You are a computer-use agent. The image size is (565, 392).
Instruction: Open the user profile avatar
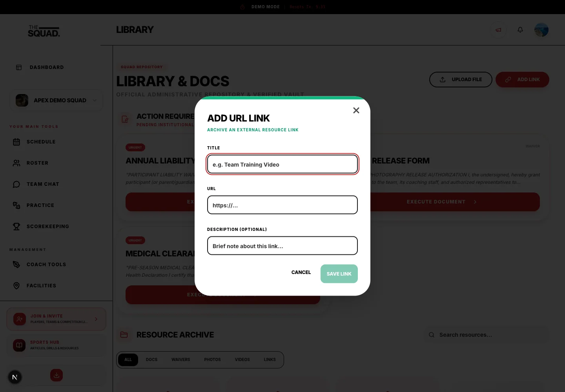pyautogui.click(x=541, y=30)
